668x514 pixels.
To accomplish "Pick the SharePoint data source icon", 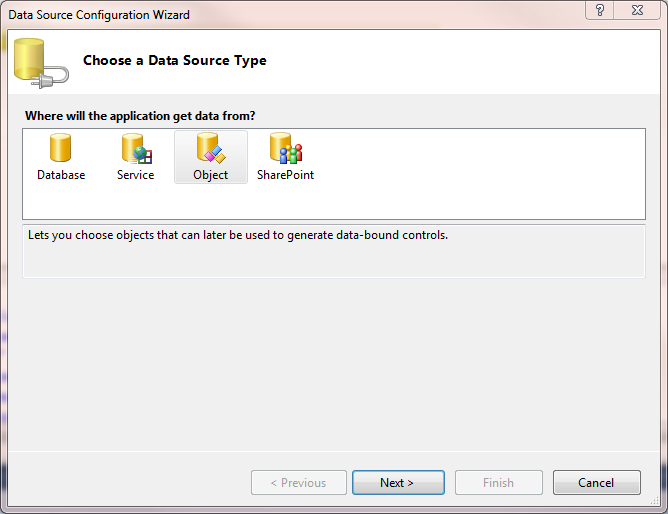I will (285, 149).
